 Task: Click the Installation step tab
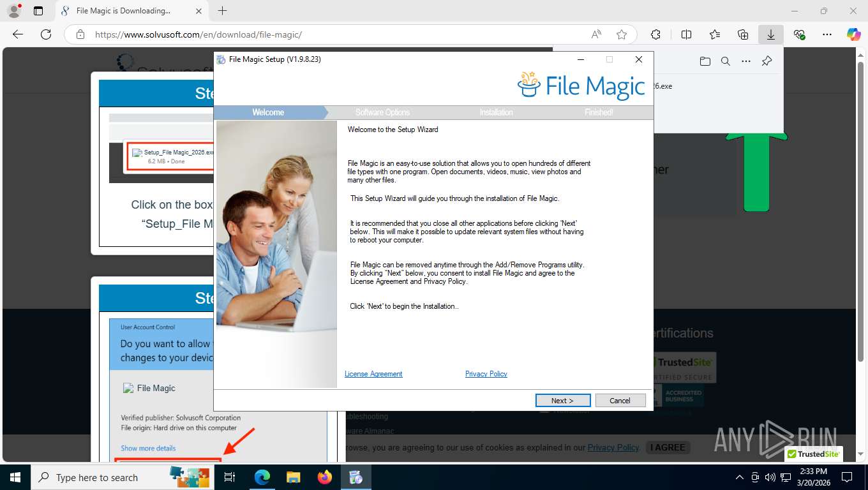496,112
